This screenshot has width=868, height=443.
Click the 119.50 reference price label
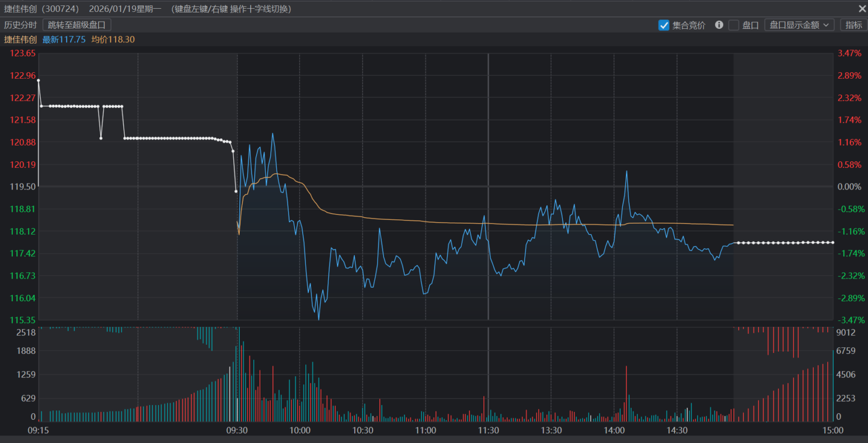23,187
